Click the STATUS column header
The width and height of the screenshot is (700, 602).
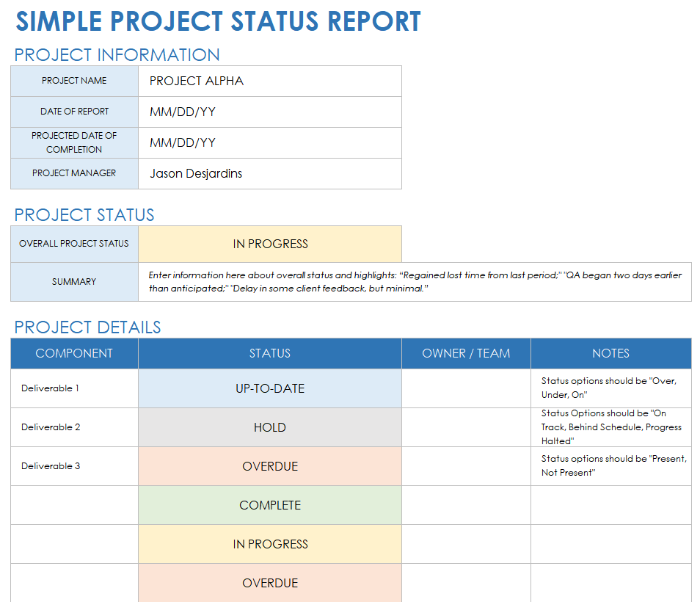[x=269, y=353]
